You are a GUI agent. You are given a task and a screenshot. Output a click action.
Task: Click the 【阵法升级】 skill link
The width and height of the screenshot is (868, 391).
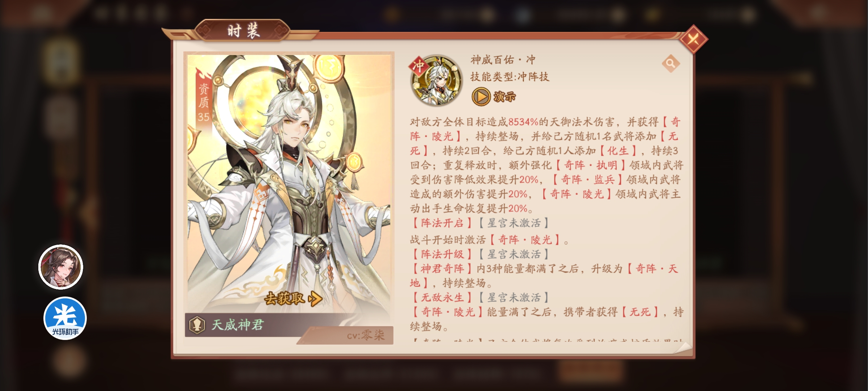[x=442, y=254]
